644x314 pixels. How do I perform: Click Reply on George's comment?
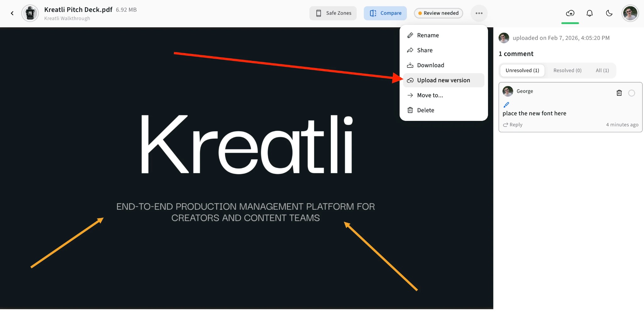(513, 125)
